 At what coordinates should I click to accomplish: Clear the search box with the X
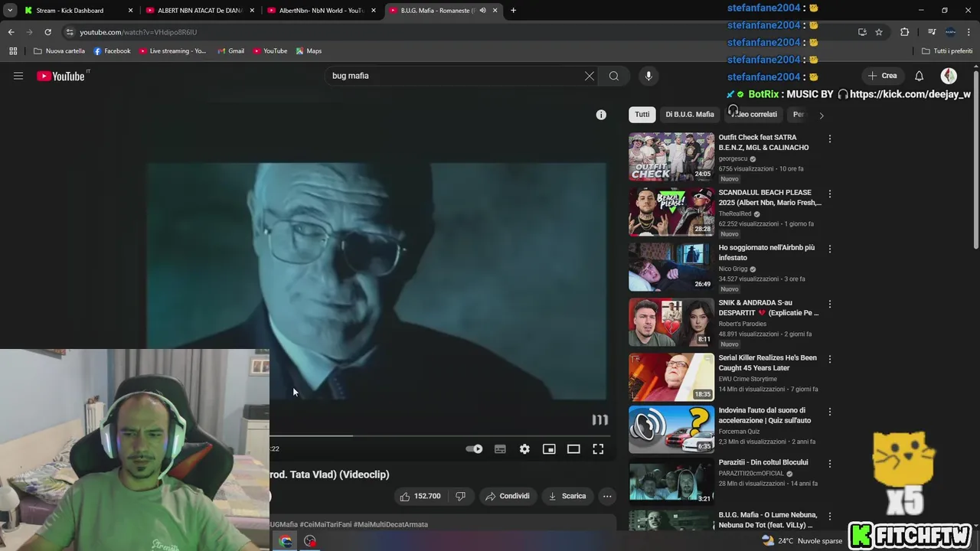590,76
